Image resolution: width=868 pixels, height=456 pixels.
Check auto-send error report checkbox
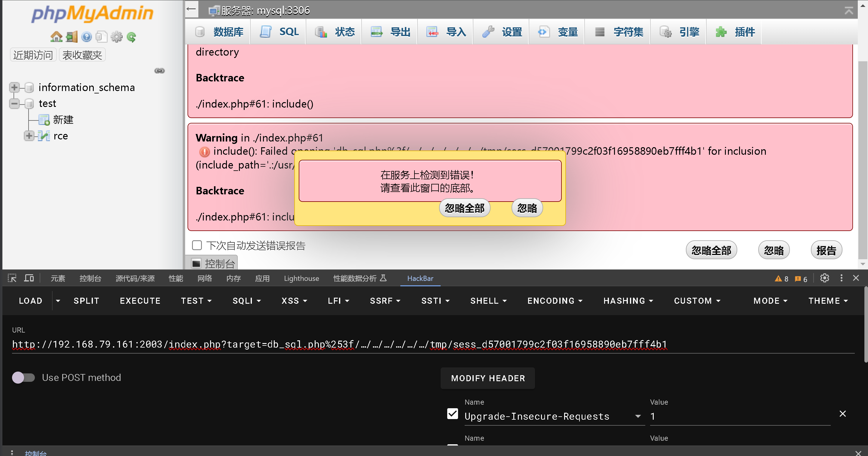[197, 245]
